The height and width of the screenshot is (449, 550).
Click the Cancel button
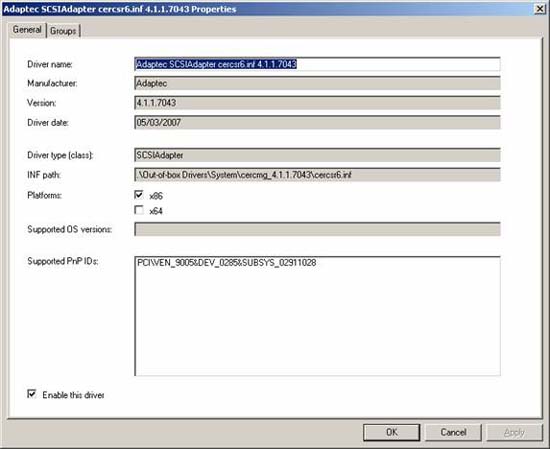click(453, 432)
